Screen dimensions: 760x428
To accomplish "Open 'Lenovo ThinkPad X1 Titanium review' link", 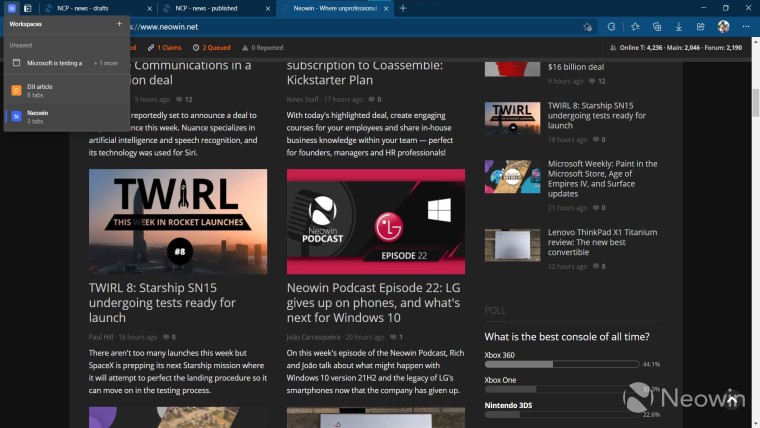I will pyautogui.click(x=602, y=242).
